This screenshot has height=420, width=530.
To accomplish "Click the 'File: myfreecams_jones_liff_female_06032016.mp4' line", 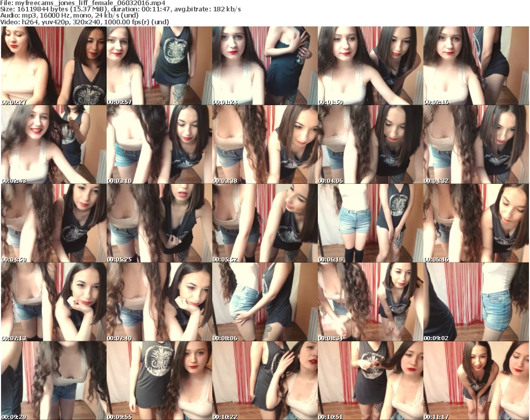I will click(83, 4).
